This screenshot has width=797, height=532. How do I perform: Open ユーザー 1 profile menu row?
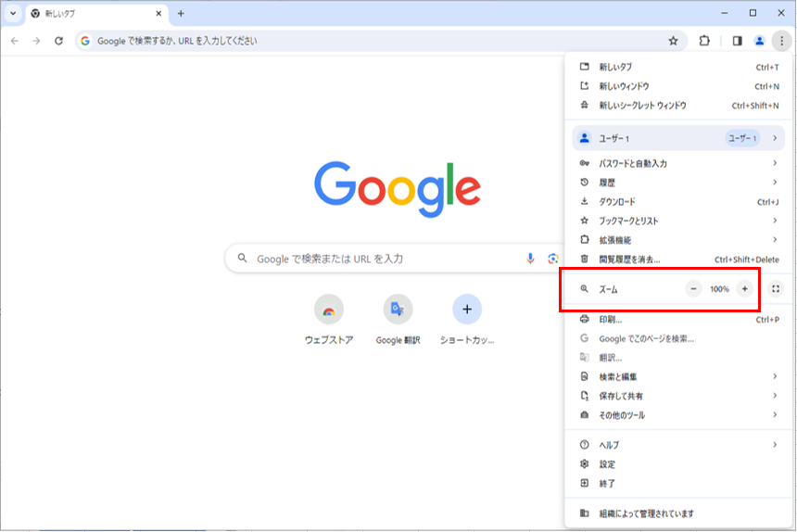679,138
